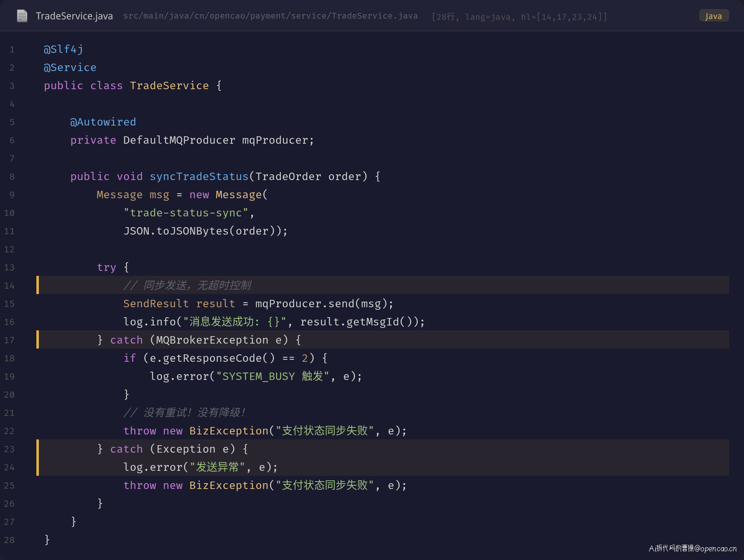Click the metadata text with hl=[14,17,23,24]

(520, 17)
